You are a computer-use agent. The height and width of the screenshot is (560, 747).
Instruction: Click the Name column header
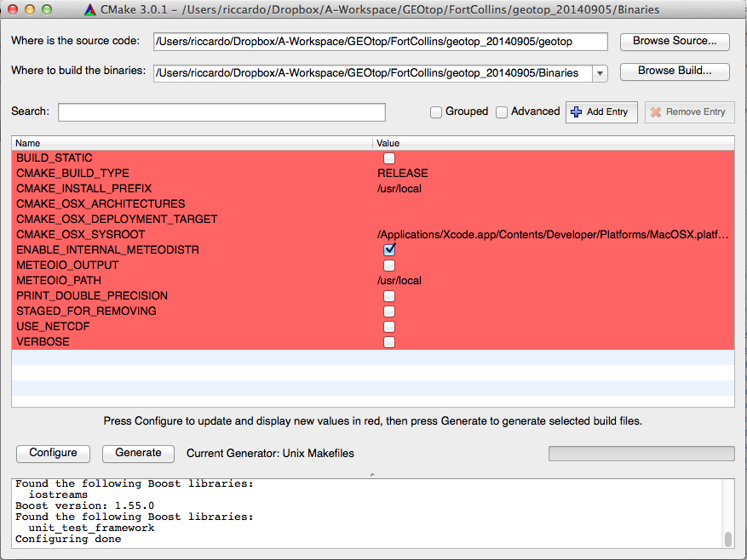pos(192,143)
